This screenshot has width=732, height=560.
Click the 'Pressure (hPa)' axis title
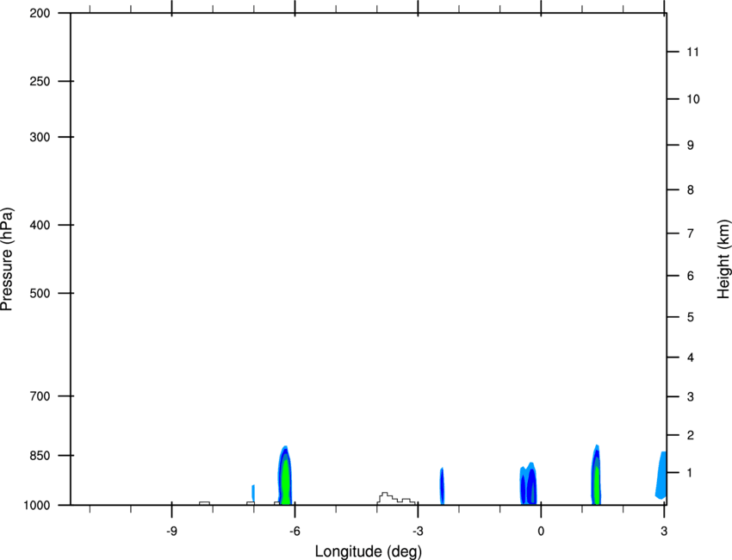tap(7, 259)
